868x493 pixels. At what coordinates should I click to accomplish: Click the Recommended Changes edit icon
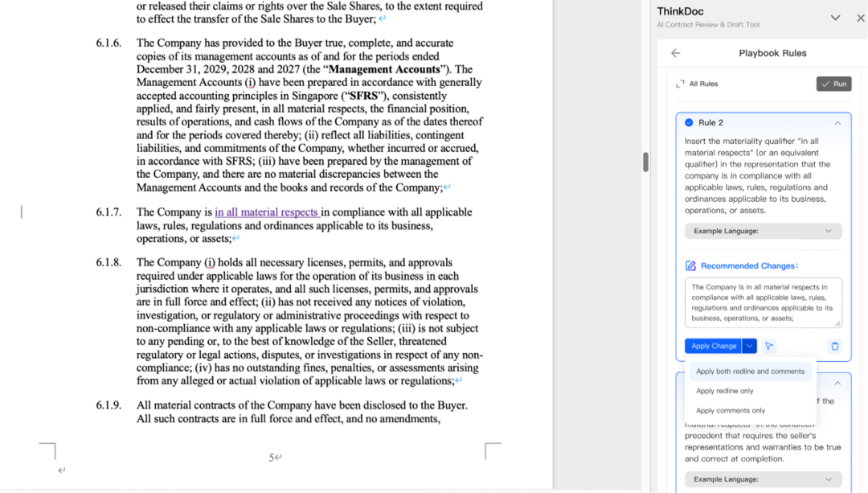[690, 266]
